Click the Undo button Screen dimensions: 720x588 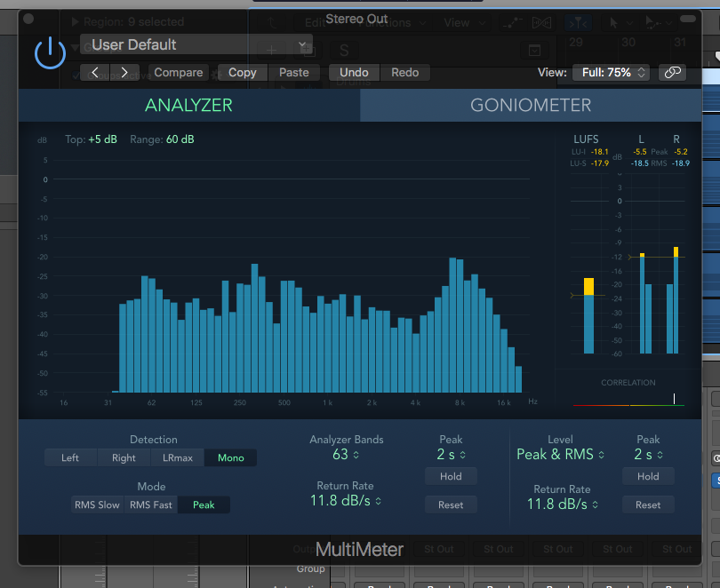[354, 73]
